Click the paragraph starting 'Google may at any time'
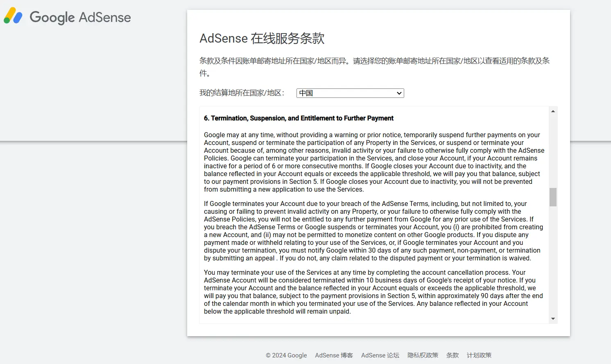This screenshot has height=364, width=611. [374, 162]
